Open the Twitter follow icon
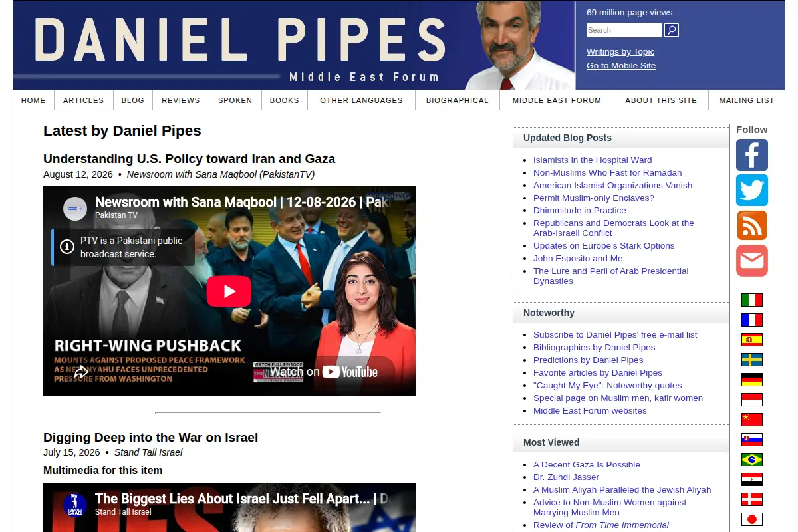This screenshot has height=532, width=798. (752, 190)
